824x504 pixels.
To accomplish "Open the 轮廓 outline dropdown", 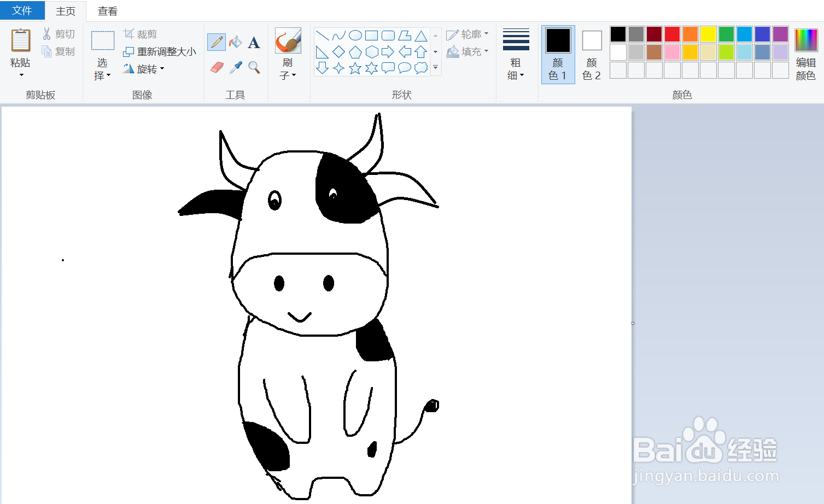I will coord(467,33).
